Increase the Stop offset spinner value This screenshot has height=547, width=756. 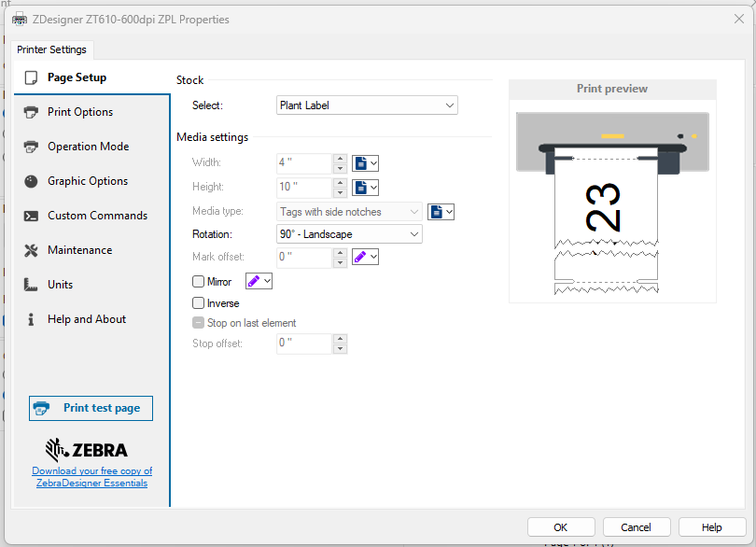pyautogui.click(x=341, y=339)
